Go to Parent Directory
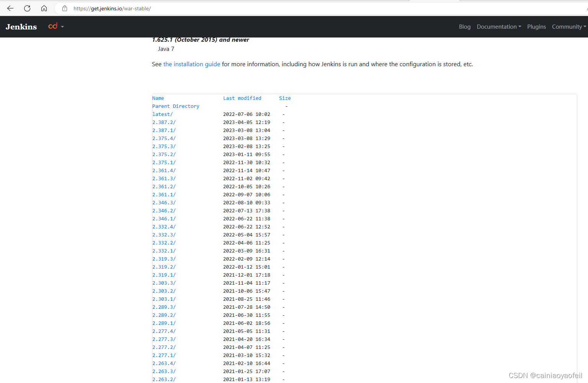Image resolution: width=588 pixels, height=383 pixels. pos(176,106)
